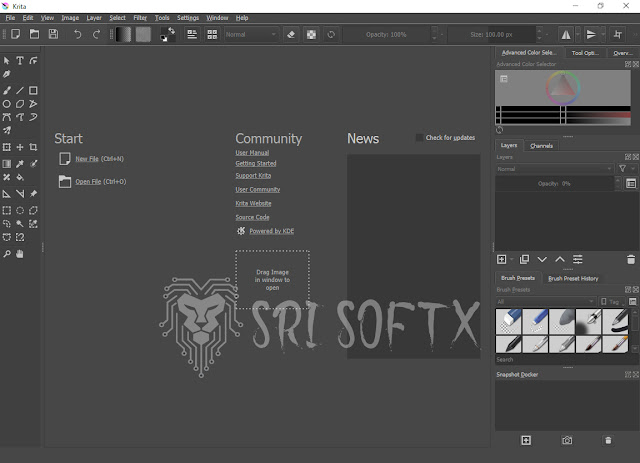
Task: Select the Color Picker eyedropper tool
Action: click(x=20, y=164)
